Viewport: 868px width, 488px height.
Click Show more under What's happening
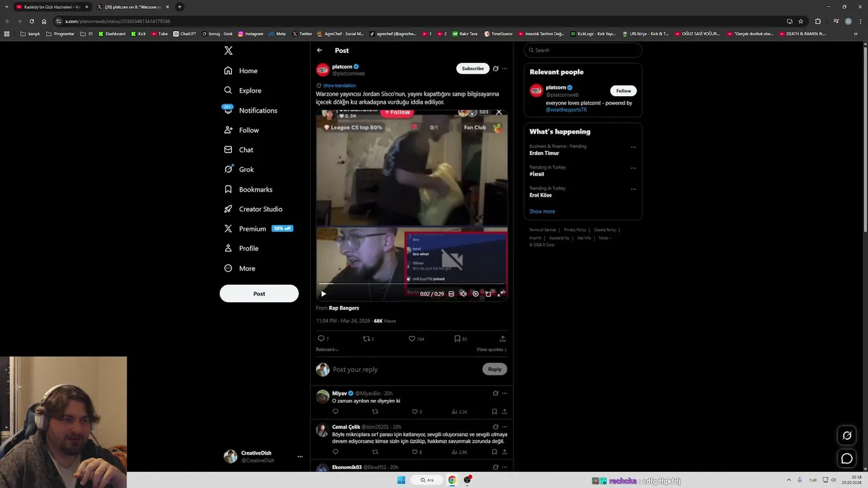click(542, 211)
